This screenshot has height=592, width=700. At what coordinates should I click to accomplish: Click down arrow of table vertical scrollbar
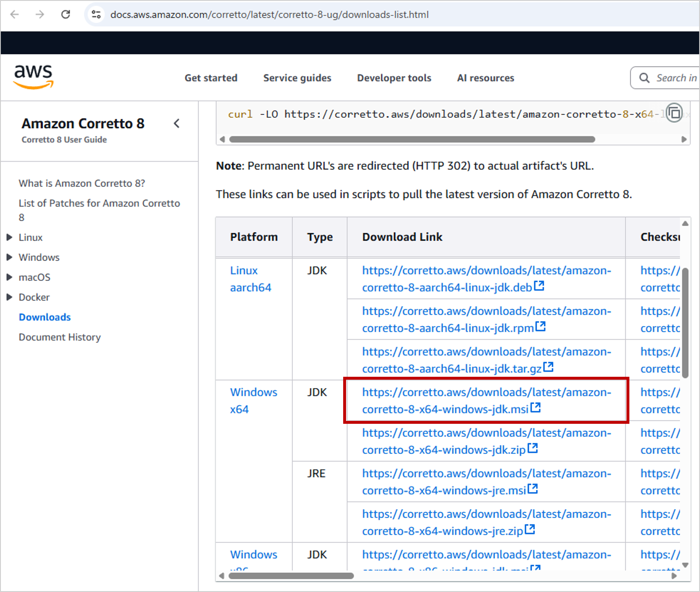coord(685,565)
